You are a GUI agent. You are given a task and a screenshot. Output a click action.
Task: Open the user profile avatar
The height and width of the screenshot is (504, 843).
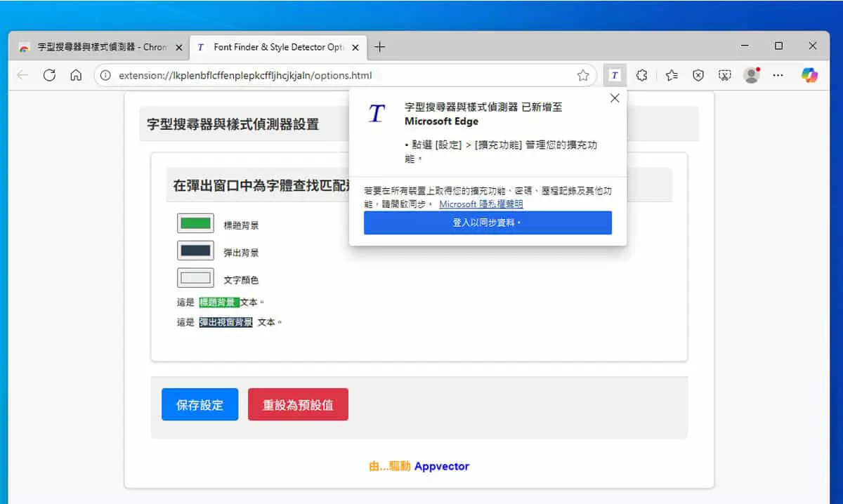(752, 75)
